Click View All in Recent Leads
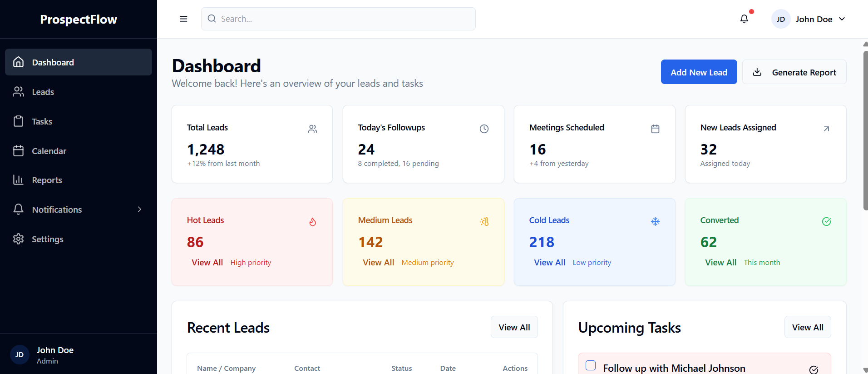This screenshot has width=868, height=374. (x=514, y=327)
